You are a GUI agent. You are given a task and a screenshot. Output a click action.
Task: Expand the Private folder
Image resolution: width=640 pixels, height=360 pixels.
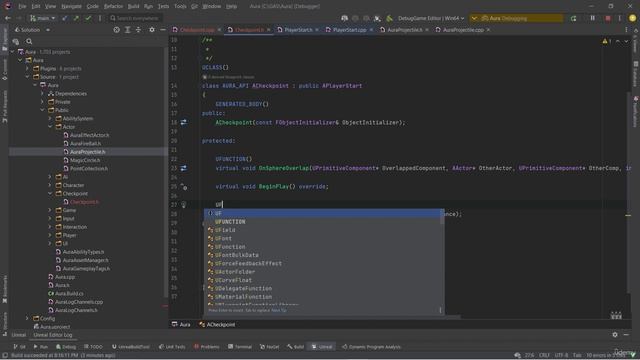(x=42, y=102)
